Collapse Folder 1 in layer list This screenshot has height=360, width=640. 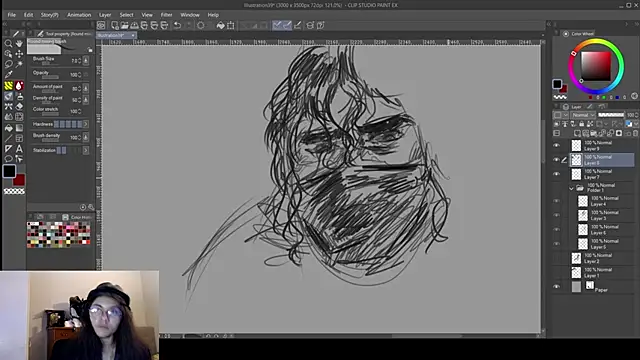pos(571,188)
